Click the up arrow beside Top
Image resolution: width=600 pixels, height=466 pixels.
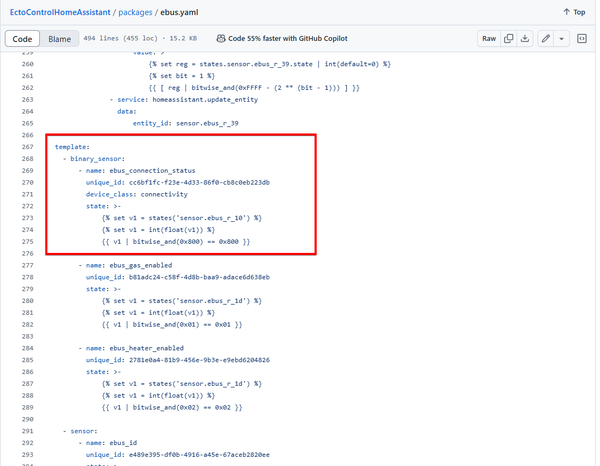pos(568,12)
